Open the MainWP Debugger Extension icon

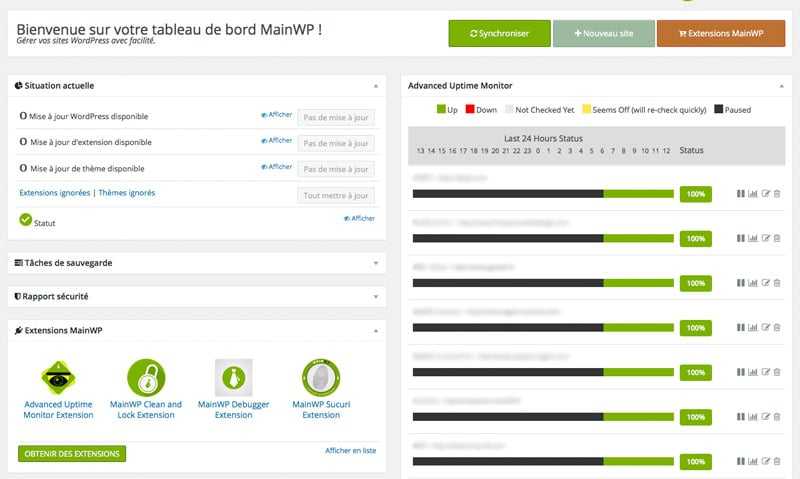[x=234, y=377]
